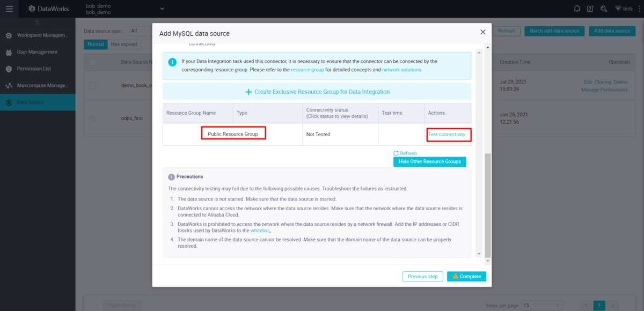Click Refresh button in background page

[x=506, y=31]
